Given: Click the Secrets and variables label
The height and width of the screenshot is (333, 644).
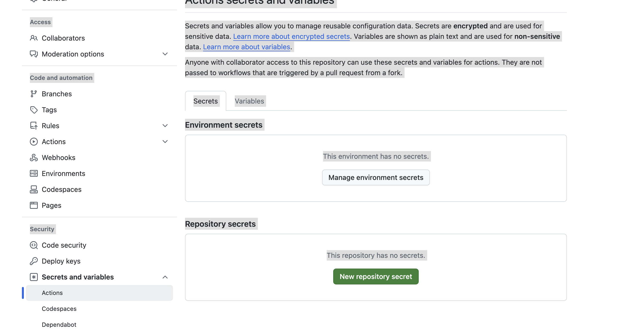Looking at the screenshot, I should [x=78, y=277].
